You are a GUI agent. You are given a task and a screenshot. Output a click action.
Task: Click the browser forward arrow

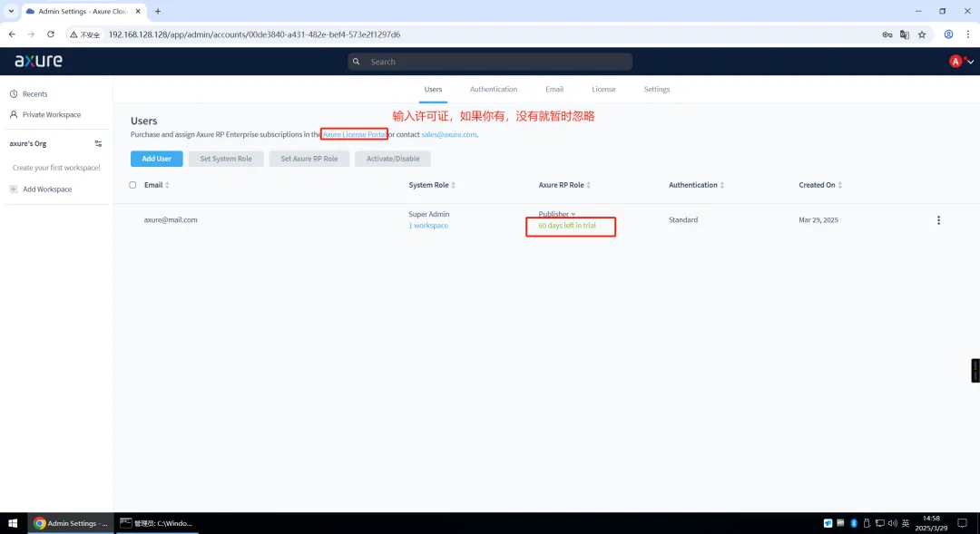click(31, 34)
